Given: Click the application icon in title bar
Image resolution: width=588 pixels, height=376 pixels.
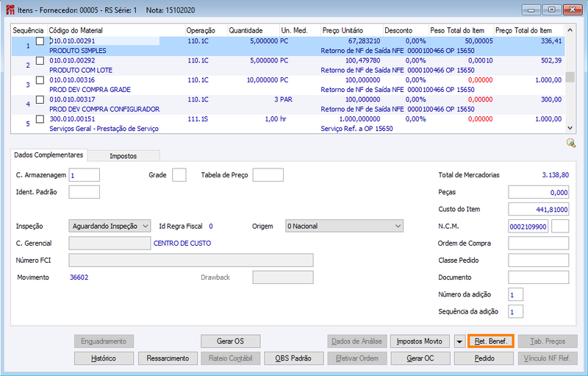Looking at the screenshot, I should (10, 10).
